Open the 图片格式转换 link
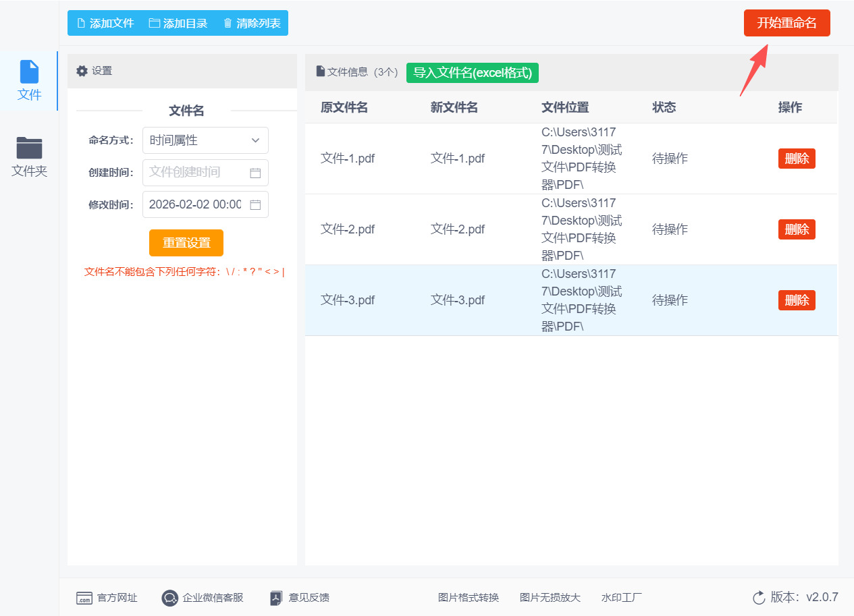 pyautogui.click(x=468, y=598)
